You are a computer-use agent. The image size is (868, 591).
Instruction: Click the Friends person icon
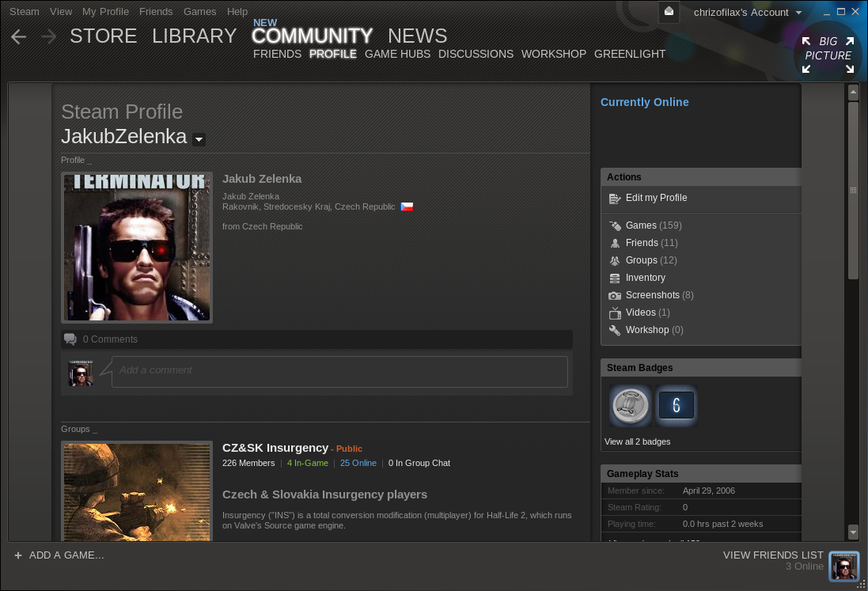[x=615, y=243]
